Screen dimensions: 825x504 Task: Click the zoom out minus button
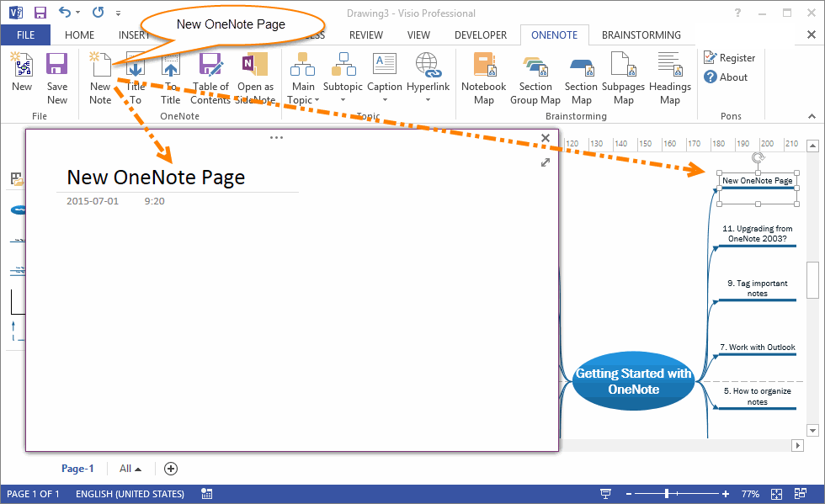(628, 494)
